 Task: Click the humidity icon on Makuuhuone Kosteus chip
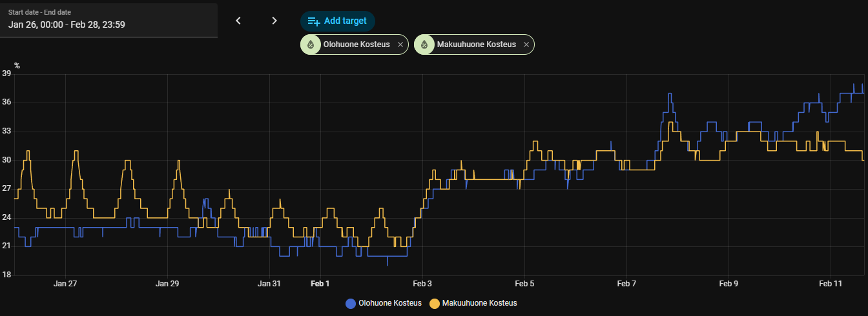coord(424,44)
